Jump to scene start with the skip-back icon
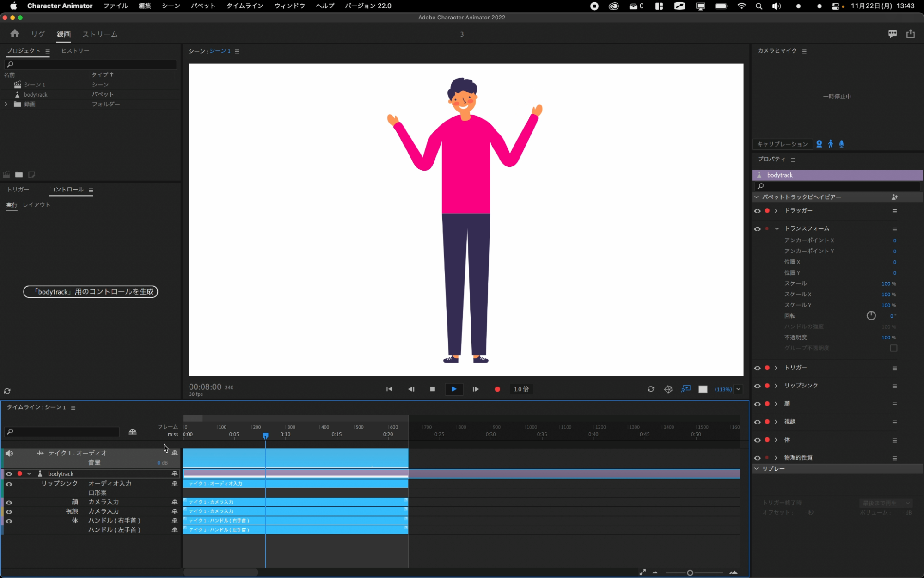 389,389
